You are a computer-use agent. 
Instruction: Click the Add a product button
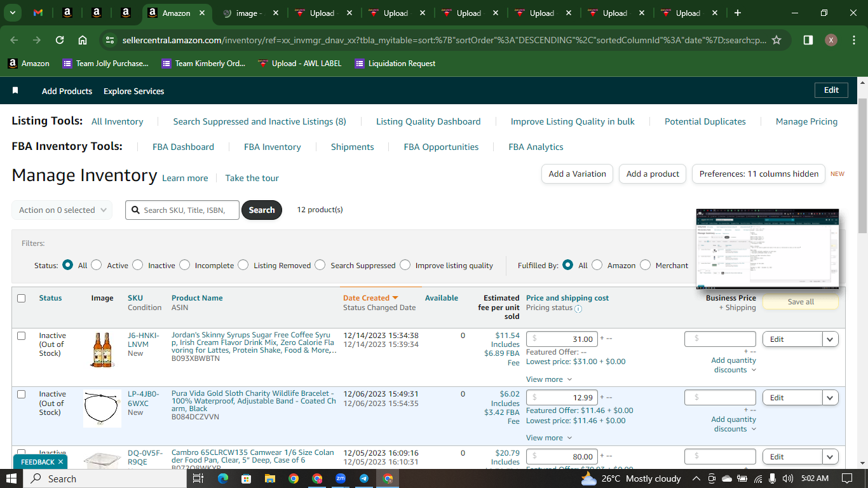point(653,173)
